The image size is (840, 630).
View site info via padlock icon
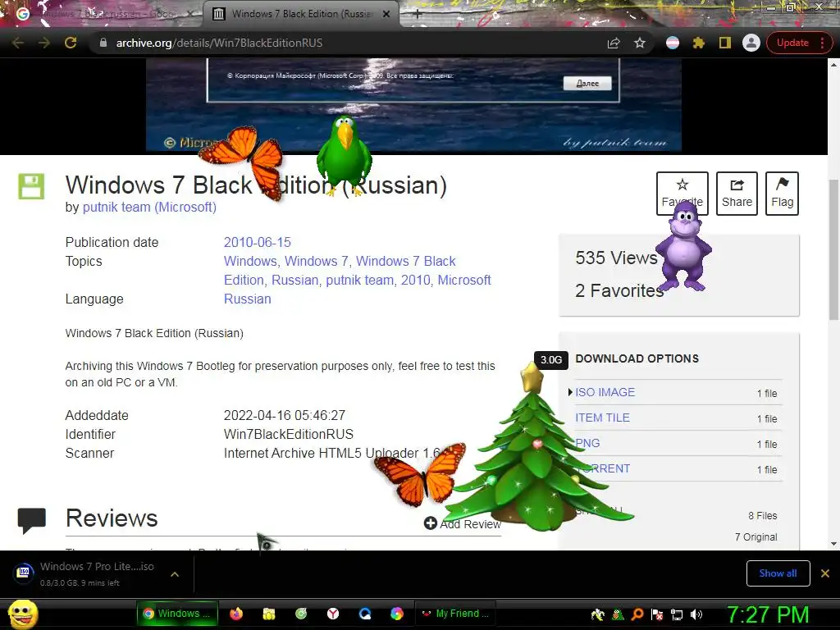click(x=103, y=43)
